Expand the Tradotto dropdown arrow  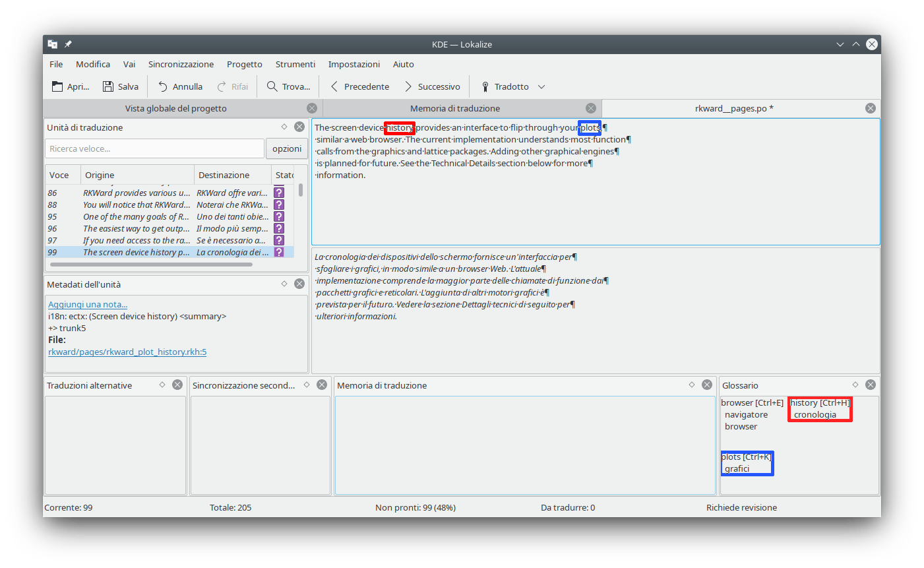coord(541,86)
